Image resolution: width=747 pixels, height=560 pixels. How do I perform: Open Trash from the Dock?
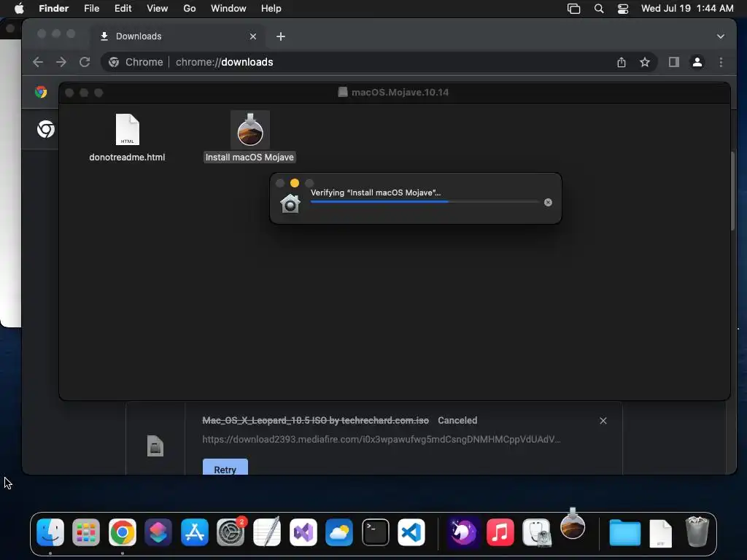pos(697,532)
